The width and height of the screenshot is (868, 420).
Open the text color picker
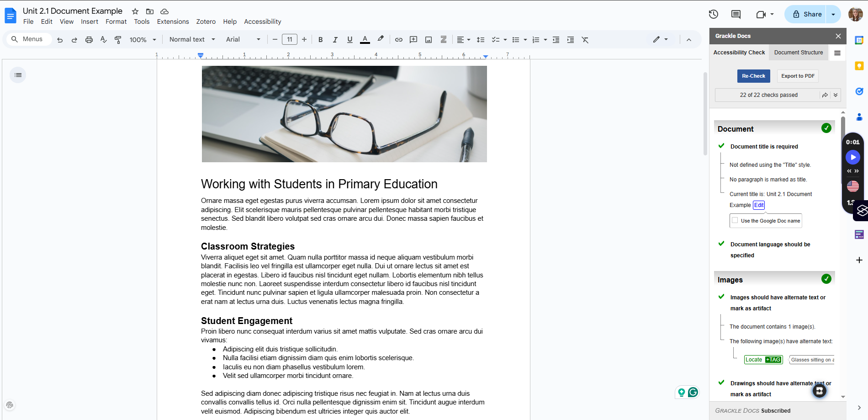click(365, 40)
